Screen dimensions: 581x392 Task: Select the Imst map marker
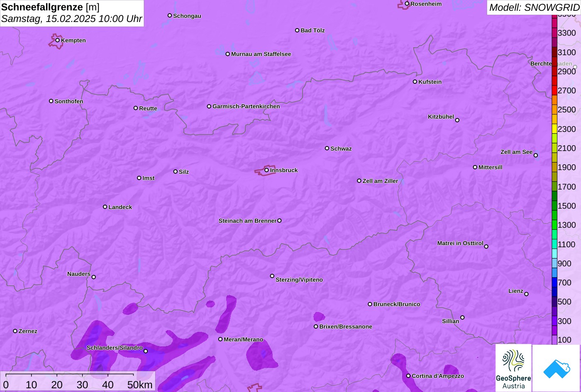click(139, 178)
